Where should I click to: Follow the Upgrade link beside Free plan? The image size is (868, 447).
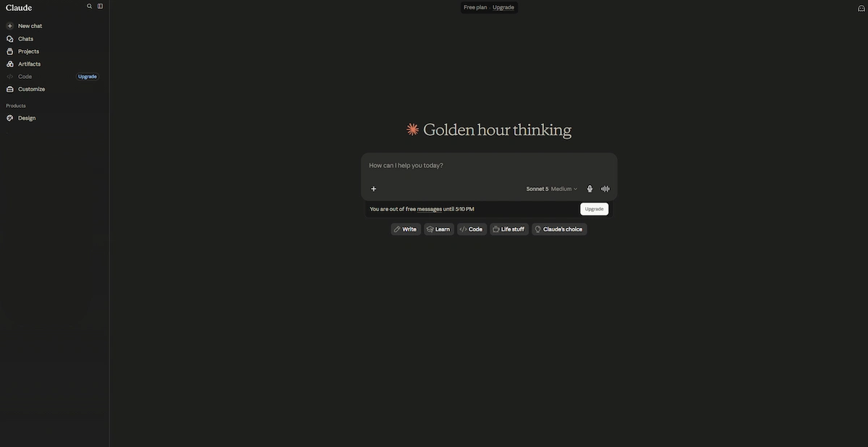click(x=503, y=7)
